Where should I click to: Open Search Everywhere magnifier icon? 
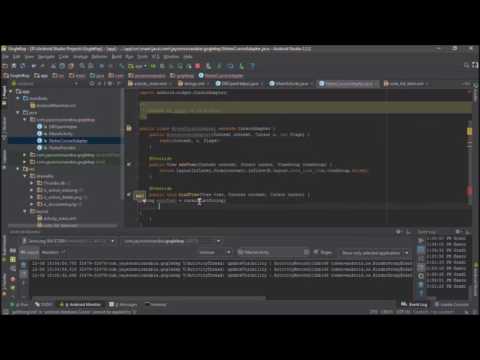(467, 65)
